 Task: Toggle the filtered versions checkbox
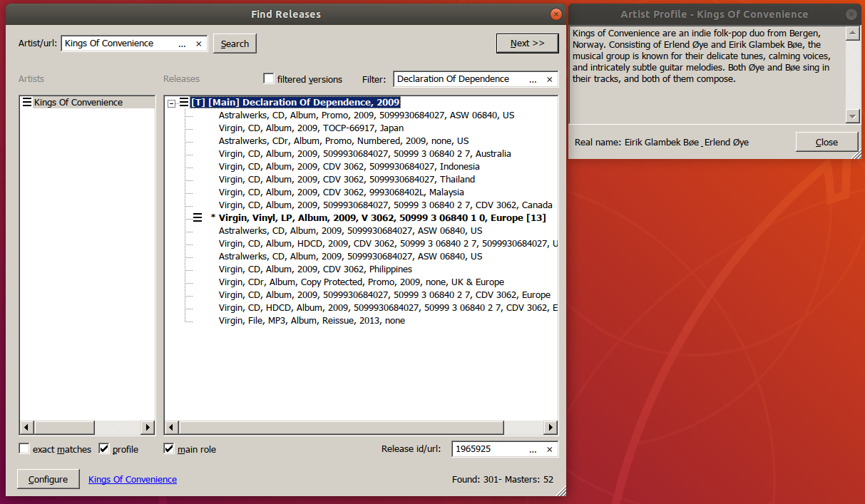click(269, 78)
